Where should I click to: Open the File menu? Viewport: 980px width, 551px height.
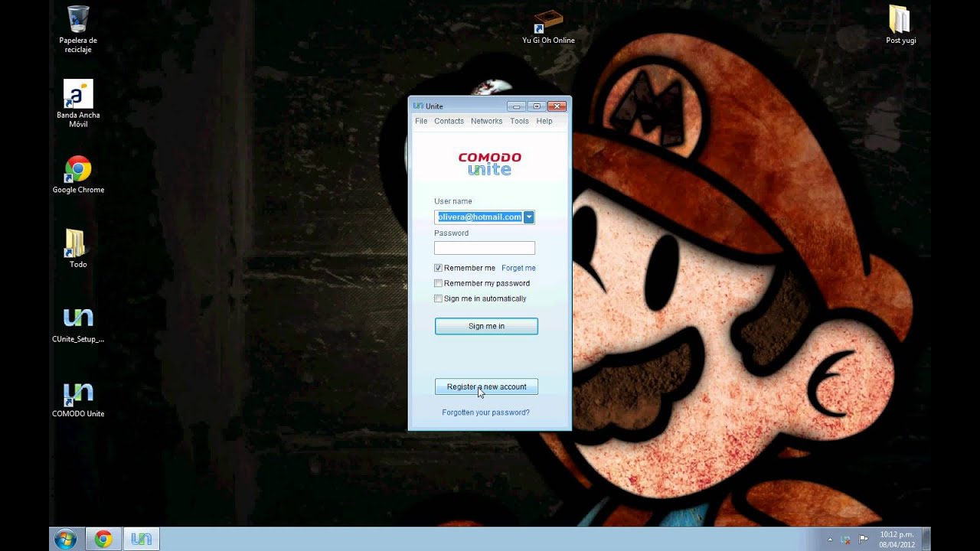(421, 121)
